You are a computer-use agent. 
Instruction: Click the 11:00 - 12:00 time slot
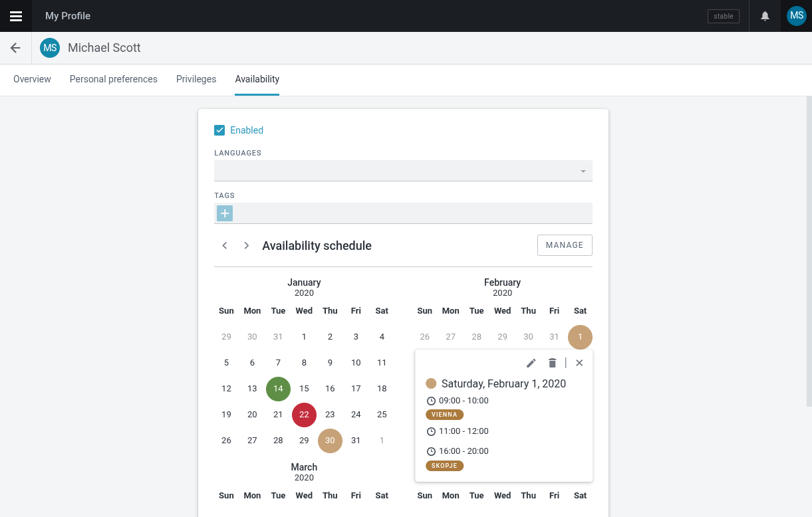[458, 431]
